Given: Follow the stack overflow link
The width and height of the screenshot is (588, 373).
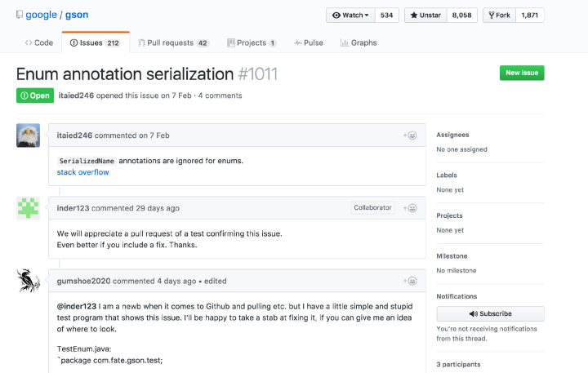Looking at the screenshot, I should point(82,172).
